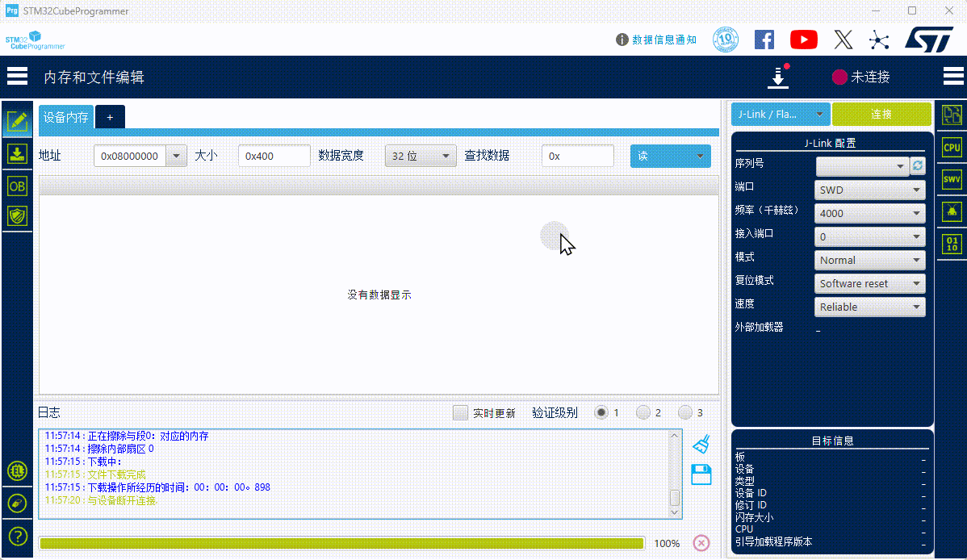Open the 32位 data width dropdown
The height and width of the screenshot is (560, 967).
[x=421, y=156]
